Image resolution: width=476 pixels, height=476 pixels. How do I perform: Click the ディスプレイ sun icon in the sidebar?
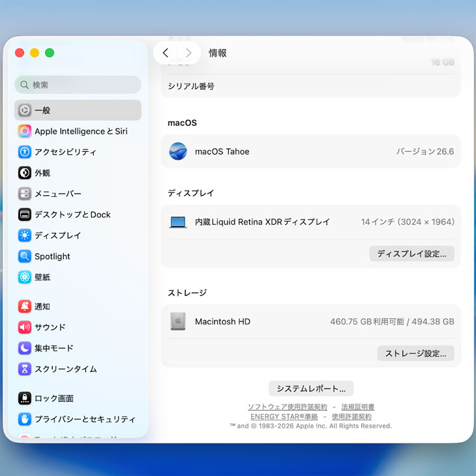coord(25,235)
